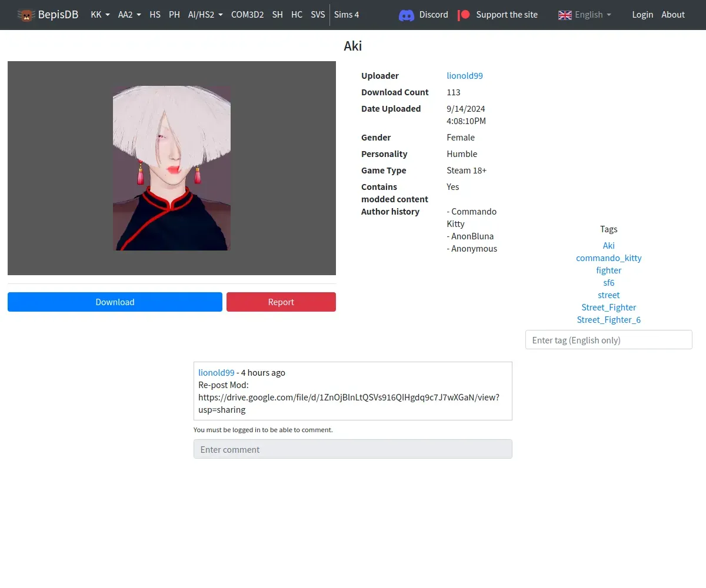This screenshot has width=706, height=588.
Task: Click the Google Drive URL comment text
Action: coord(349,403)
